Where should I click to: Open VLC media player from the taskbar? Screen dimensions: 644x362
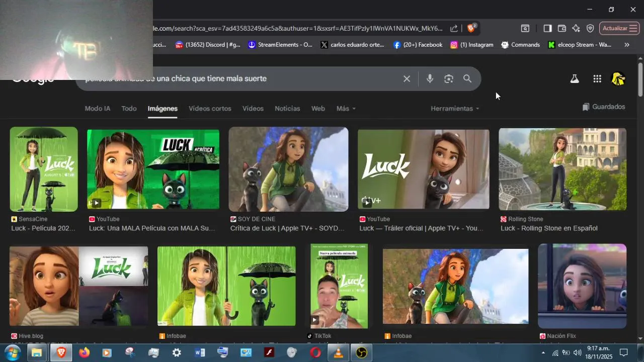coord(339,352)
